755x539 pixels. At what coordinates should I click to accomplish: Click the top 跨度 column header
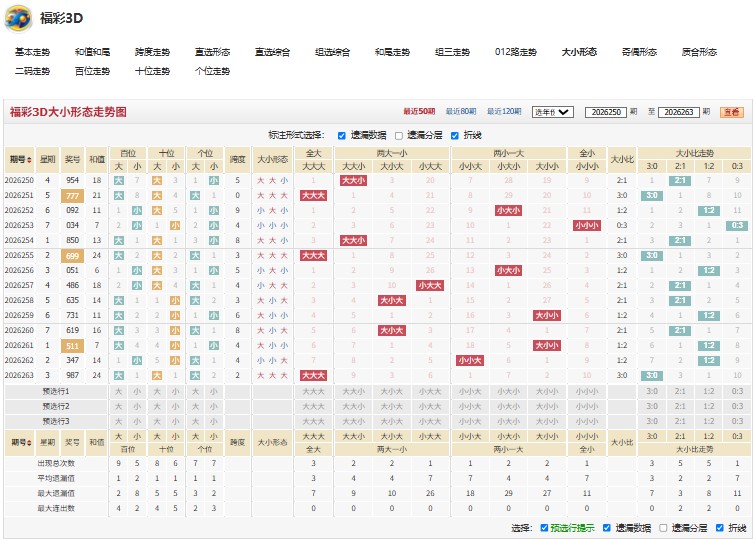pyautogui.click(x=237, y=160)
